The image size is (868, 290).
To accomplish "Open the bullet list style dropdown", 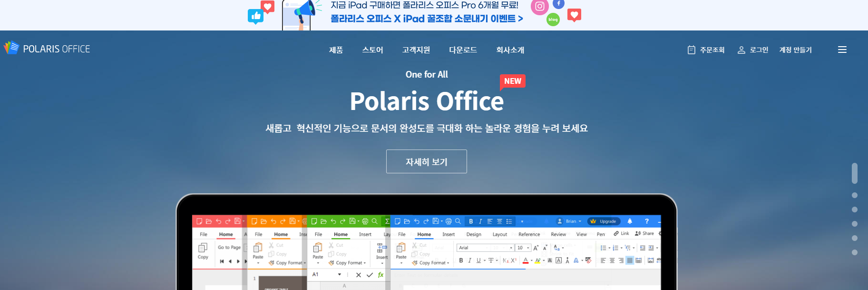I will click(x=609, y=248).
